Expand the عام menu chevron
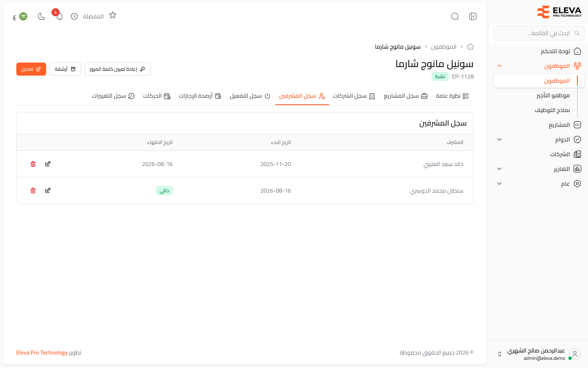This screenshot has height=368, width=588. click(499, 184)
